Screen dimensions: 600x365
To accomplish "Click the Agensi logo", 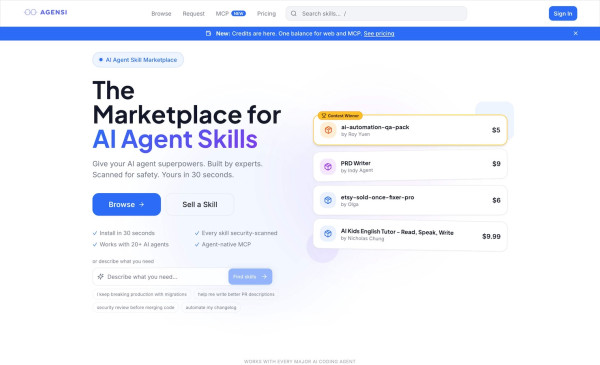I will [46, 12].
